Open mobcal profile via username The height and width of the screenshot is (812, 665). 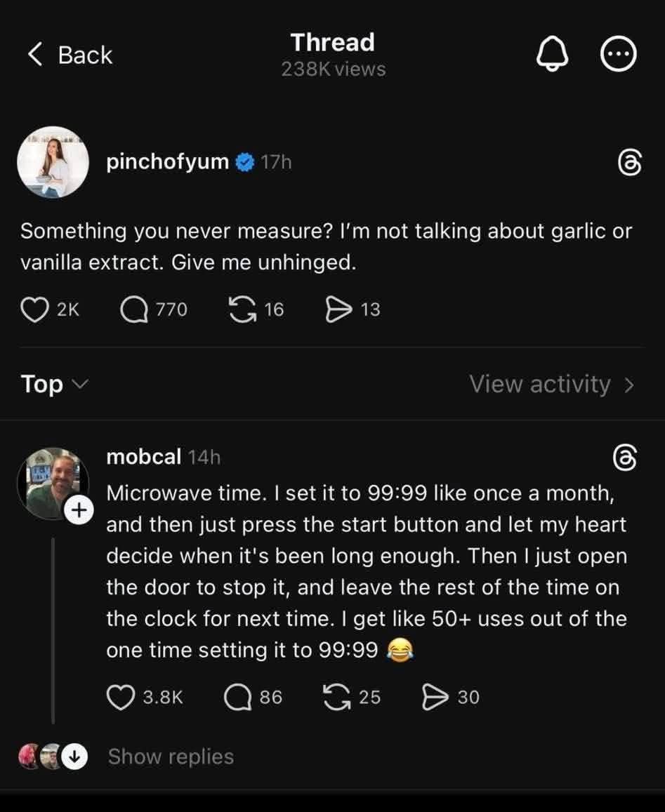(143, 458)
